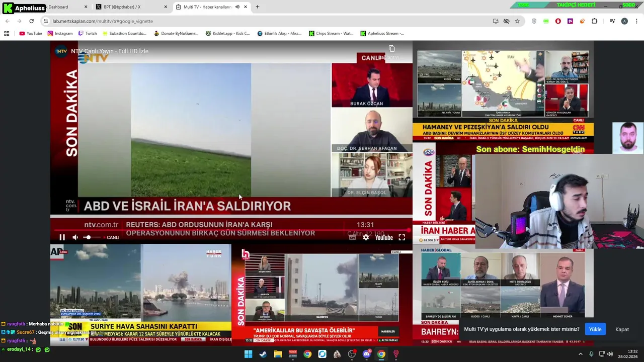644x362 pixels.
Task: Open a new browser tab
Action: [258, 7]
